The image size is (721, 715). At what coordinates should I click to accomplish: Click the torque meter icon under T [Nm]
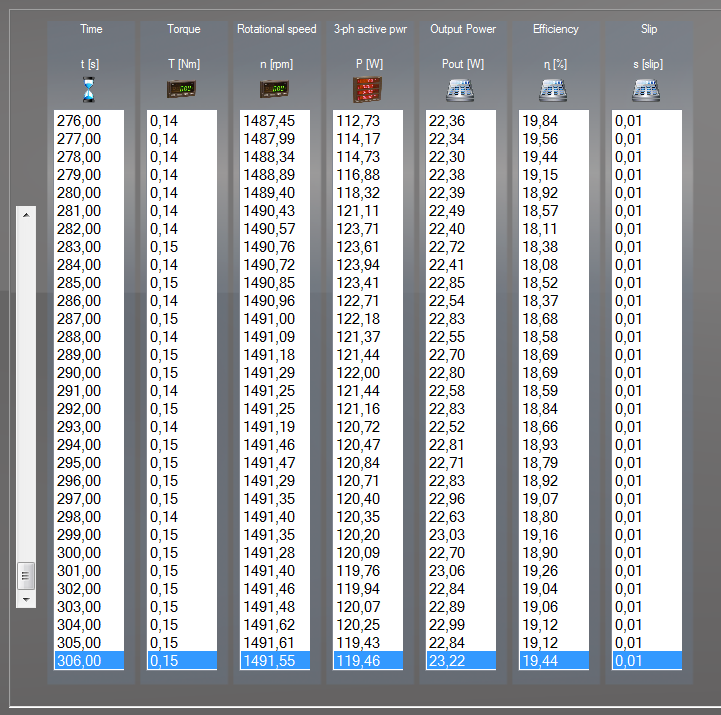pyautogui.click(x=181, y=89)
